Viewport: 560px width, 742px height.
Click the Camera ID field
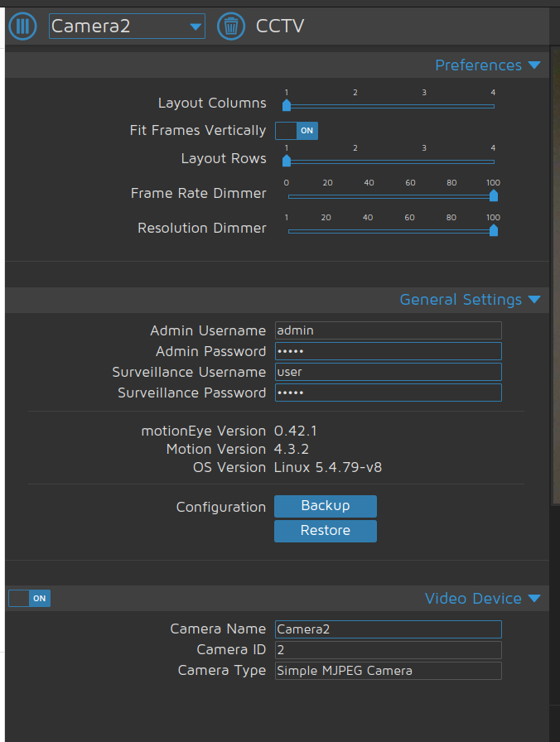(388, 650)
